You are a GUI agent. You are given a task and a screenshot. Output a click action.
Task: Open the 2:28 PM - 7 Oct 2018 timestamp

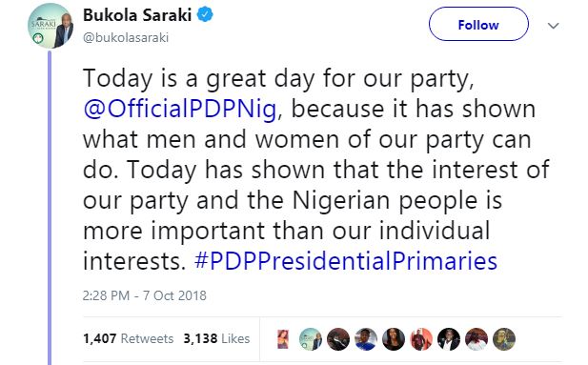pyautogui.click(x=144, y=295)
